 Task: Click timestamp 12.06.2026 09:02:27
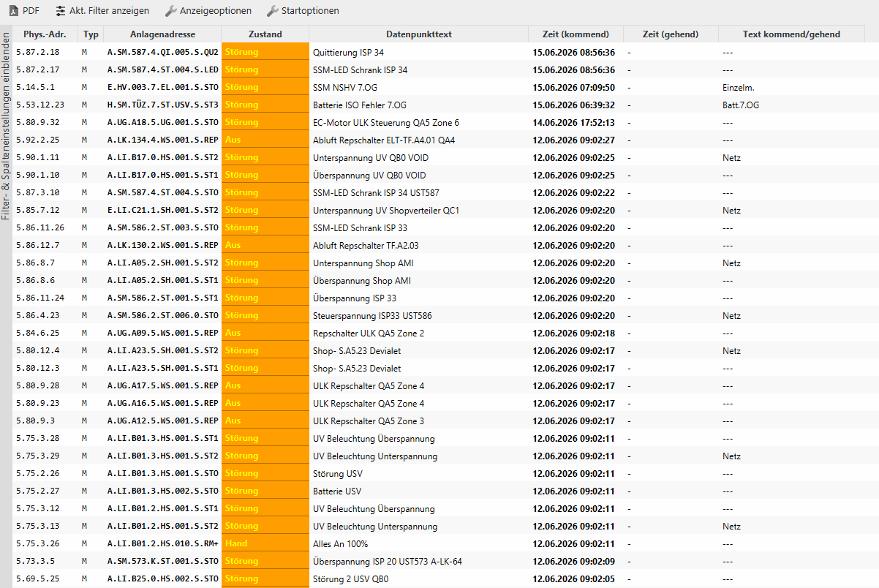click(x=573, y=140)
